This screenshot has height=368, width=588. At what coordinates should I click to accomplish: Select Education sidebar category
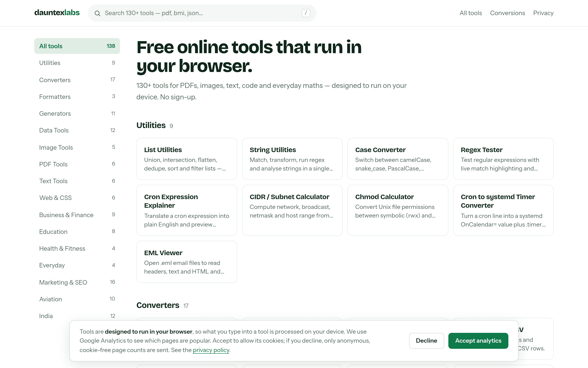pyautogui.click(x=77, y=231)
